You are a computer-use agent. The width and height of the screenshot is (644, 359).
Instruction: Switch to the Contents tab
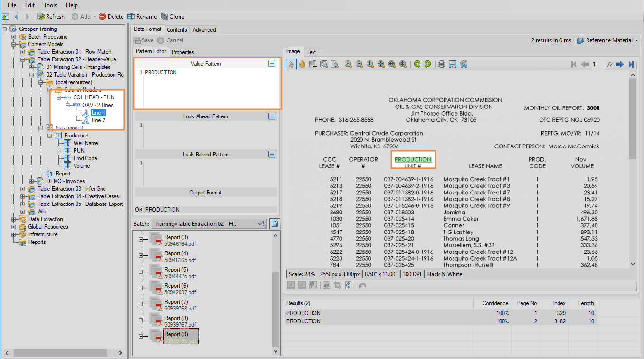177,29
